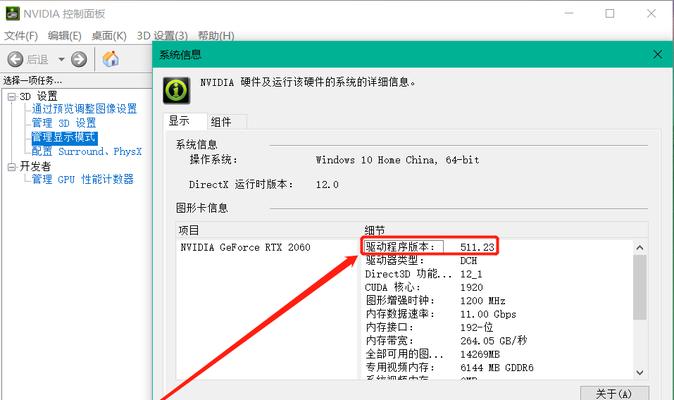Click Windows 10 Home China, 64-bit text
The width and height of the screenshot is (674, 400).
coord(398,160)
